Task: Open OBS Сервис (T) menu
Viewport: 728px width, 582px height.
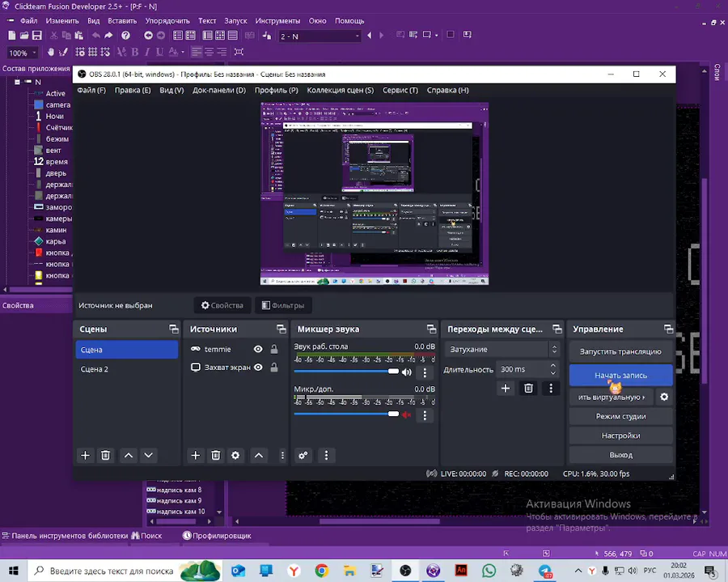Action: tap(400, 90)
